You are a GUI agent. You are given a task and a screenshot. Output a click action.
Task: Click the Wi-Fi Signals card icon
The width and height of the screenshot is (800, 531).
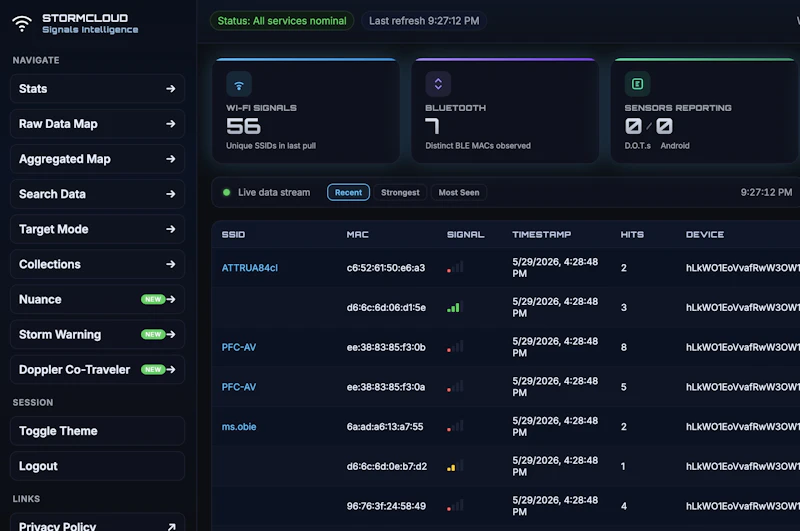pos(239,84)
